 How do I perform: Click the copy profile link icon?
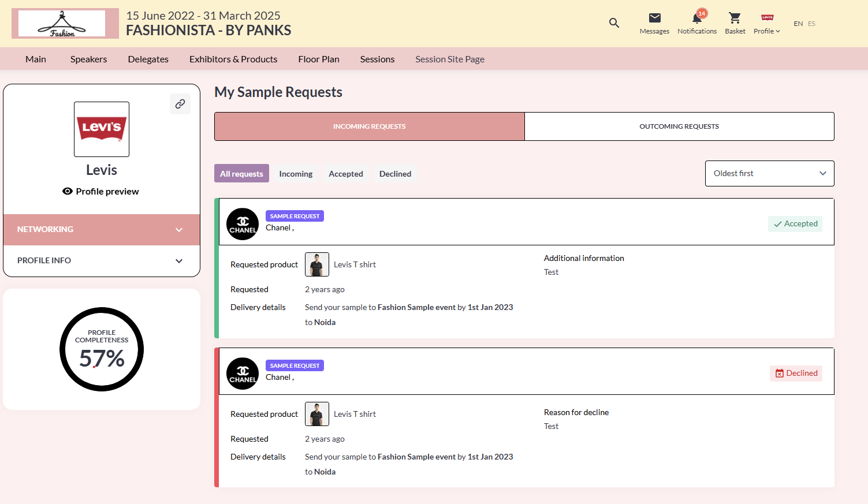180,104
